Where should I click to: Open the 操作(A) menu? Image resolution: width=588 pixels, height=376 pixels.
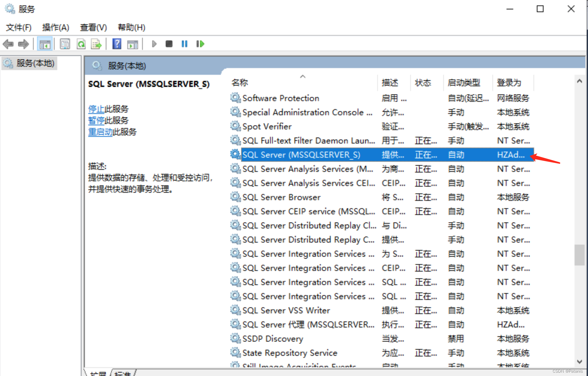(56, 27)
